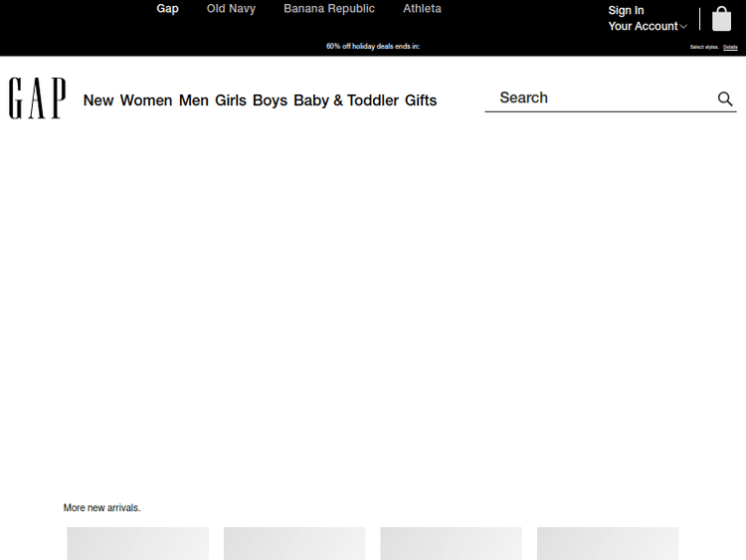Select the Athleta brand tab
This screenshot has height=560, width=746.
(x=422, y=9)
